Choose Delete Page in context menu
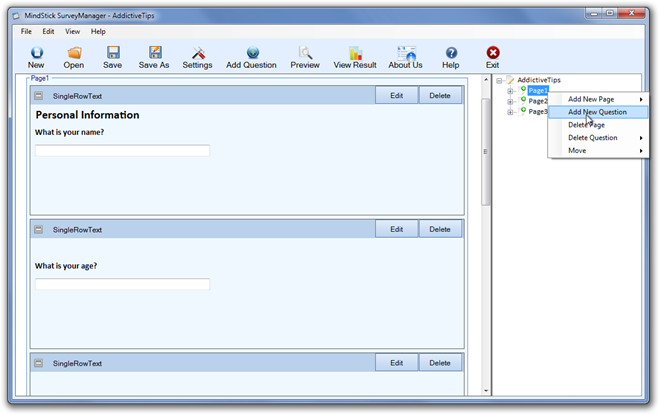The height and width of the screenshot is (415, 660). pyautogui.click(x=598, y=125)
